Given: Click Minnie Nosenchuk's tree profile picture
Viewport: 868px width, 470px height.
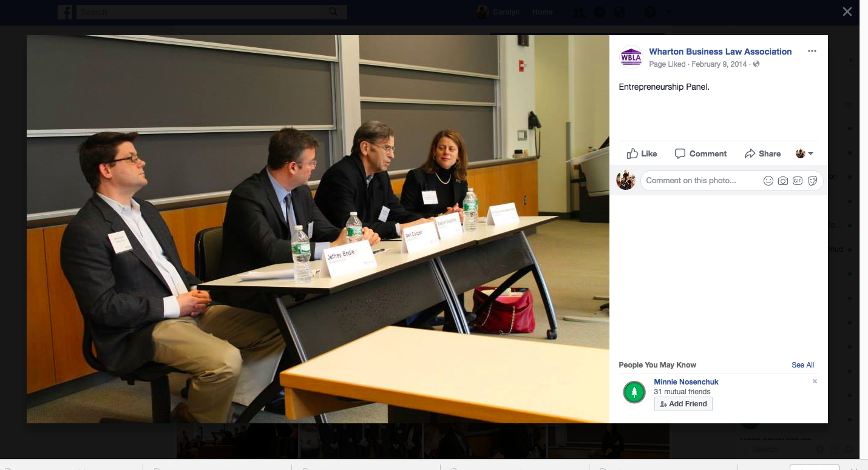Looking at the screenshot, I should coord(634,392).
